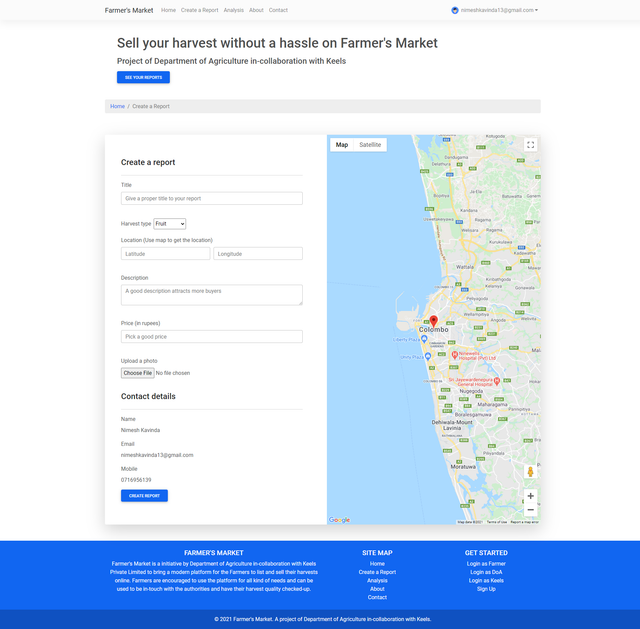The height and width of the screenshot is (629, 640).
Task: Focus the Latitude input field
Action: click(x=165, y=253)
